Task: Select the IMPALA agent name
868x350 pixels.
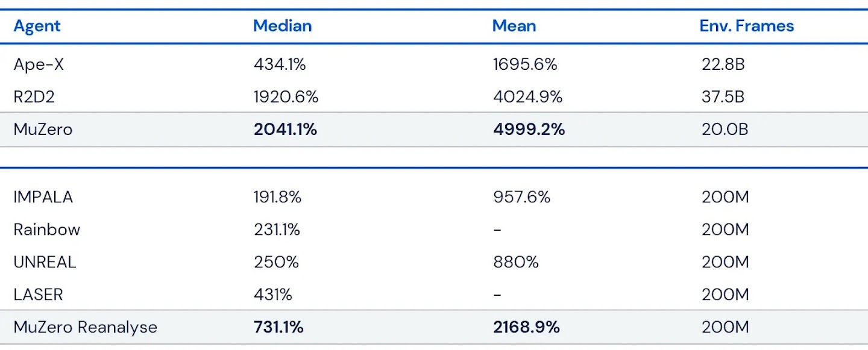Action: click(x=43, y=197)
